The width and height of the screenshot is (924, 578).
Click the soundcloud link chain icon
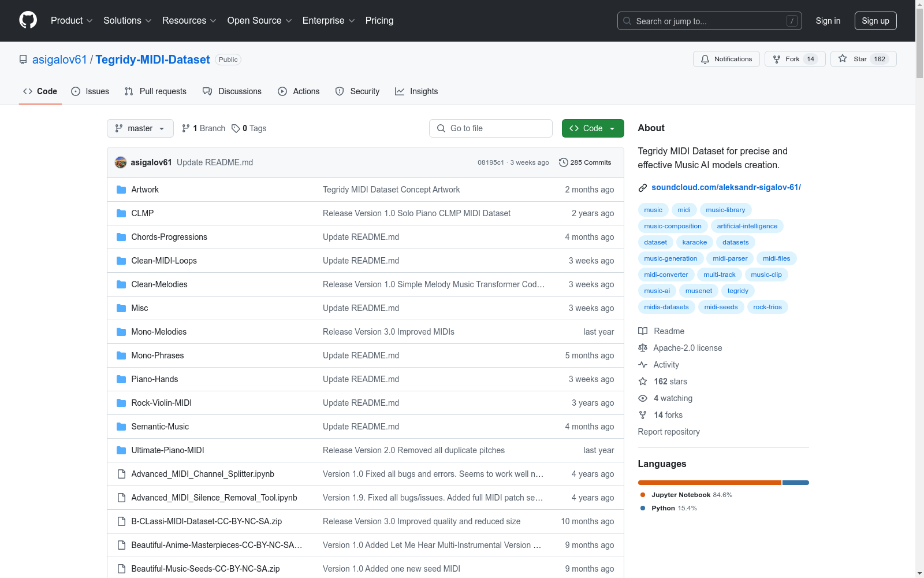click(x=643, y=187)
